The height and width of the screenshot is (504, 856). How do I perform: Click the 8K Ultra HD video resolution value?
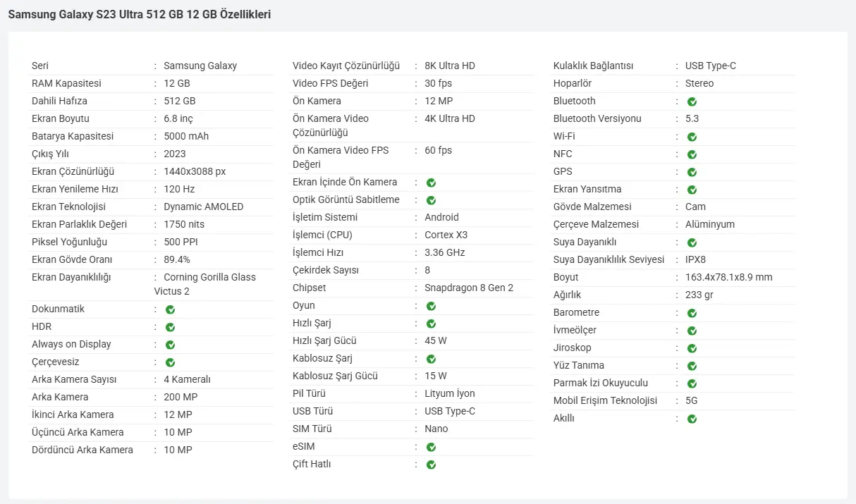(x=450, y=66)
